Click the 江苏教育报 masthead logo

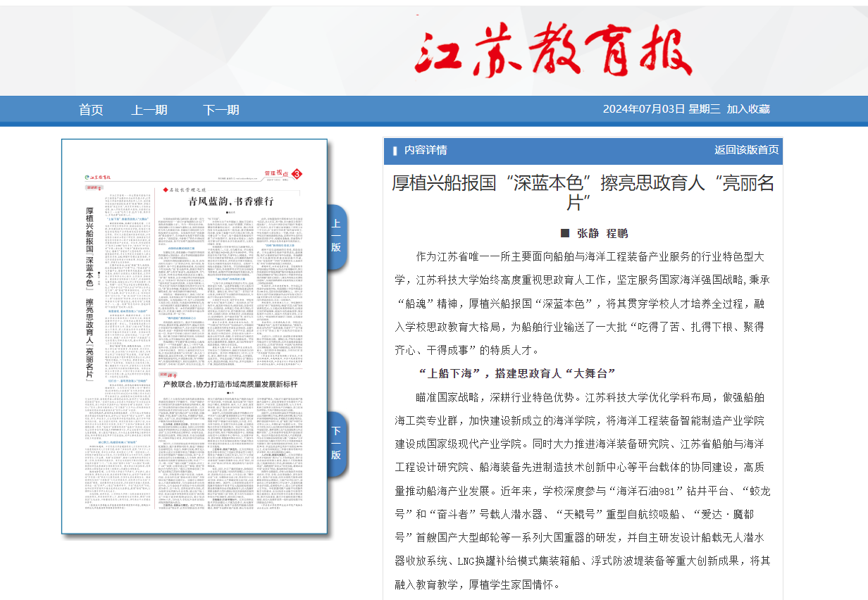pyautogui.click(x=553, y=48)
